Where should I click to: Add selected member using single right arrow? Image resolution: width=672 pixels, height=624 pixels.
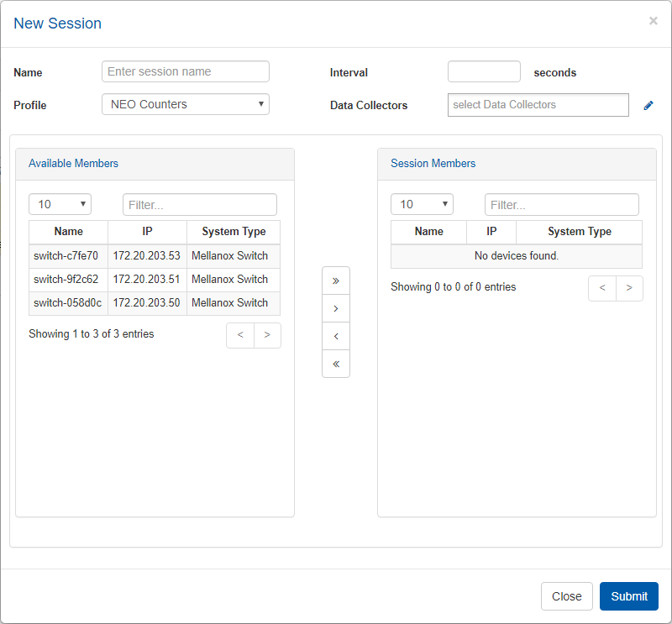coord(336,308)
